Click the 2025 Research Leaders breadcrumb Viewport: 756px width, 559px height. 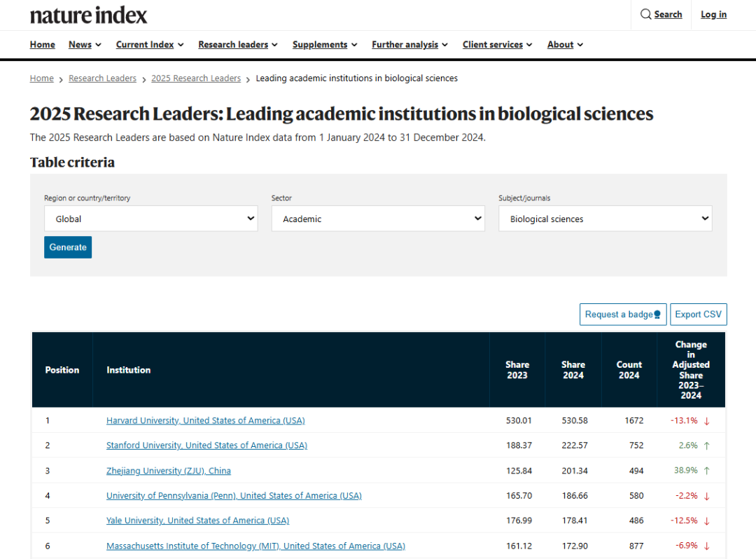point(196,78)
